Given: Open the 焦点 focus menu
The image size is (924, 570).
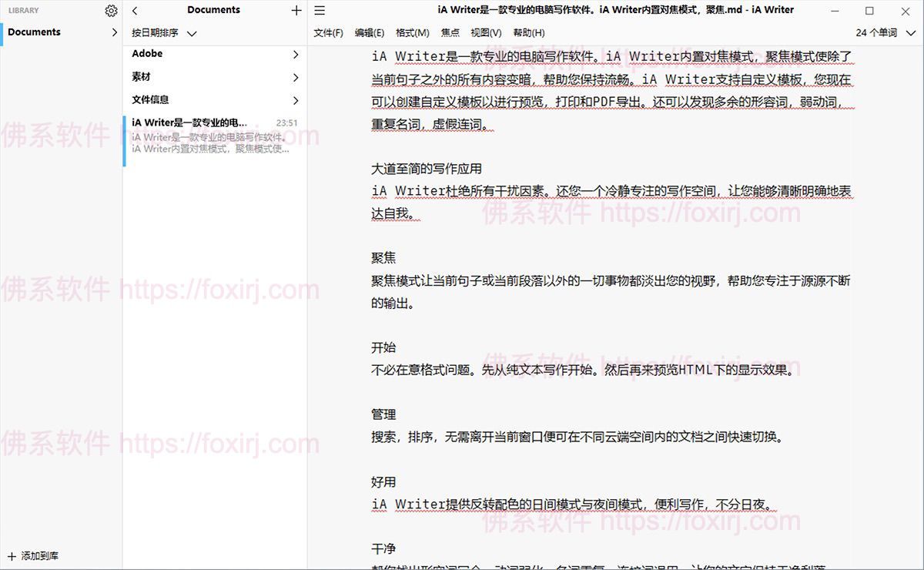Looking at the screenshot, I should click(450, 33).
